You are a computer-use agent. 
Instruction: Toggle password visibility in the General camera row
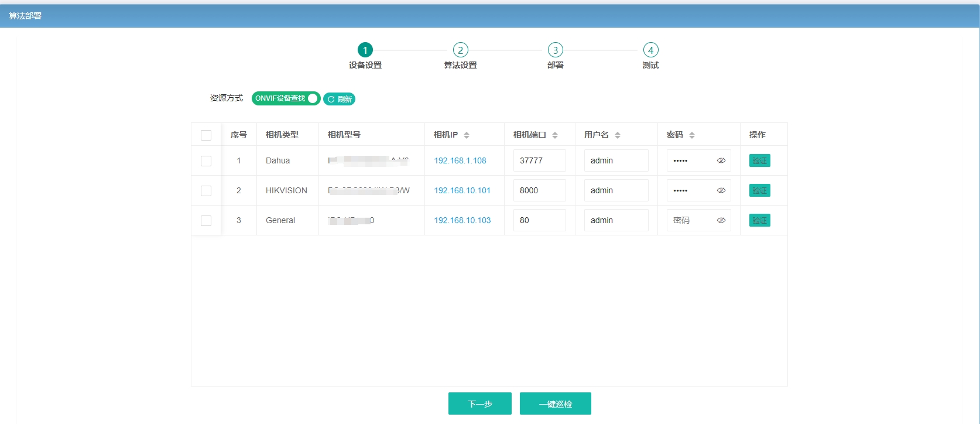721,220
